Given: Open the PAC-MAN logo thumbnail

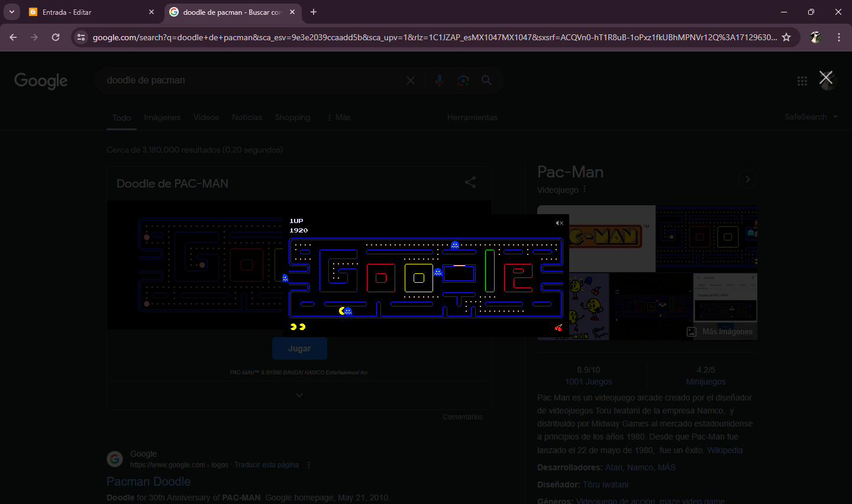Looking at the screenshot, I should click(x=596, y=238).
